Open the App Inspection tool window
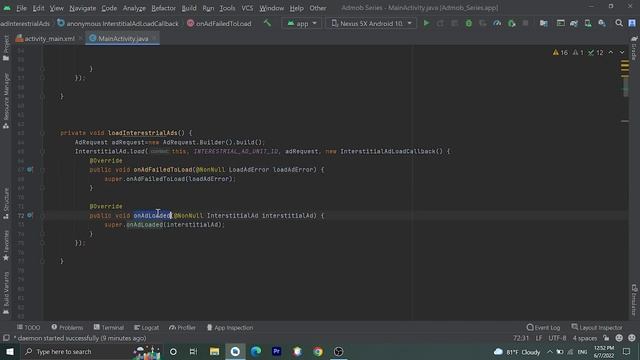Viewport: 640px width, 360px height. [229, 327]
